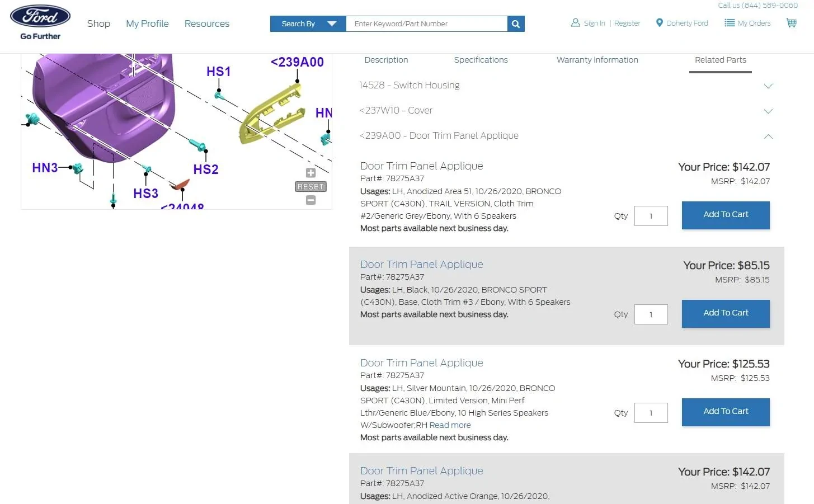This screenshot has width=814, height=504.
Task: Click the Qty field for $142.07 Anodized Area 51 part
Action: click(651, 216)
